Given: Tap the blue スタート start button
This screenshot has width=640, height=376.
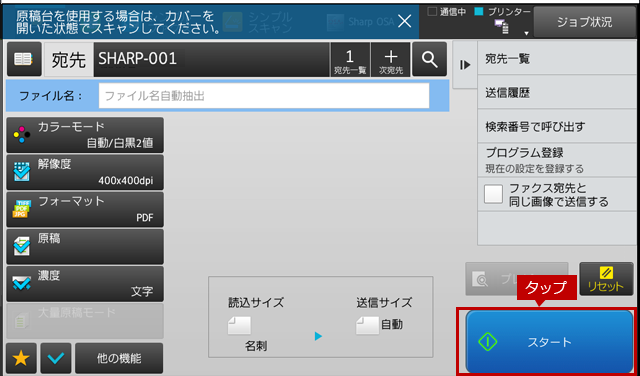Looking at the screenshot, I should click(549, 342).
